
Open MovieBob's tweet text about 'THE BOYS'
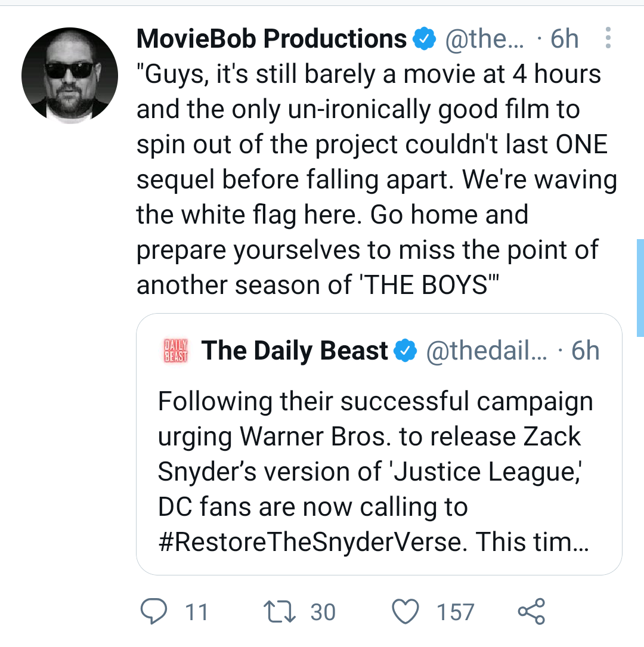pyautogui.click(x=377, y=179)
